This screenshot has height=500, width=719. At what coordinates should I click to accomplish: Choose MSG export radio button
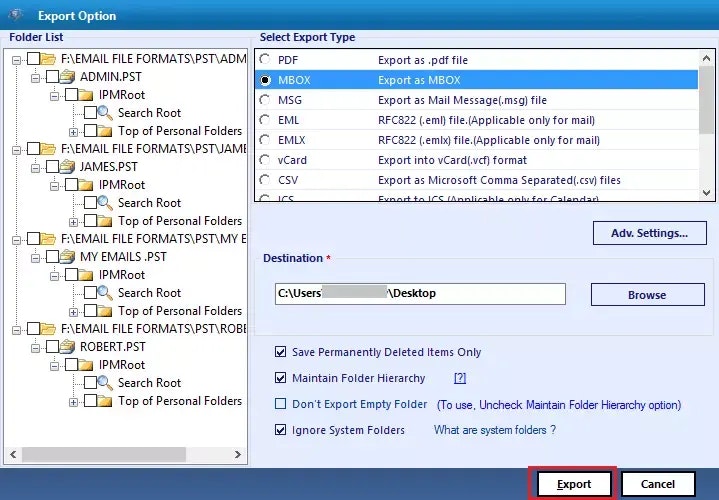click(x=265, y=100)
